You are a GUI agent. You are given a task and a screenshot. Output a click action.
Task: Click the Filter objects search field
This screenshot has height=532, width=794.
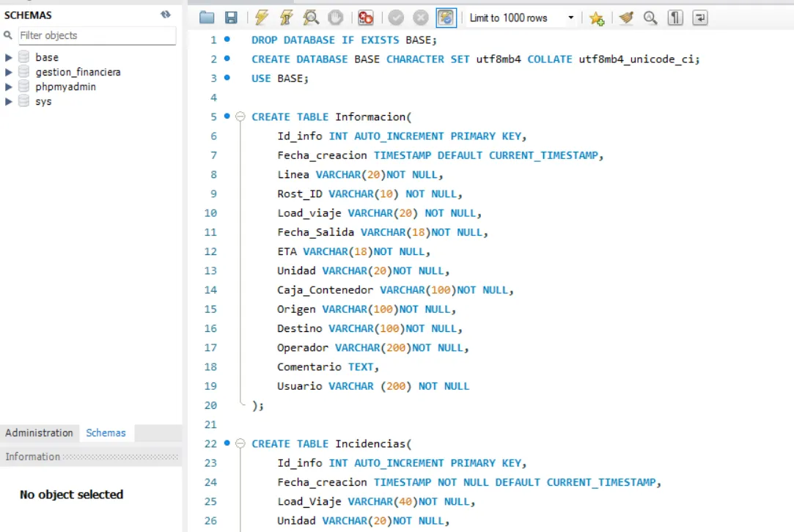point(98,35)
